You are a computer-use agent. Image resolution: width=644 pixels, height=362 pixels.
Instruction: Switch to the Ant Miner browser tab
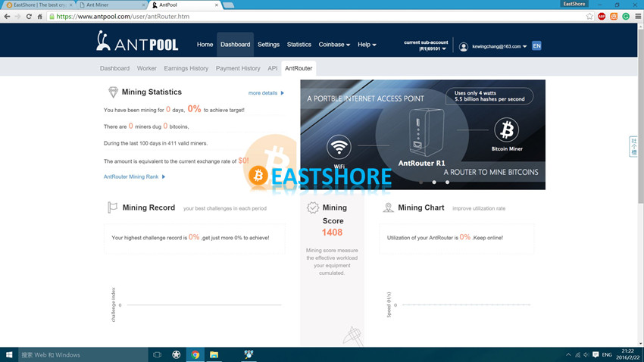[111, 5]
